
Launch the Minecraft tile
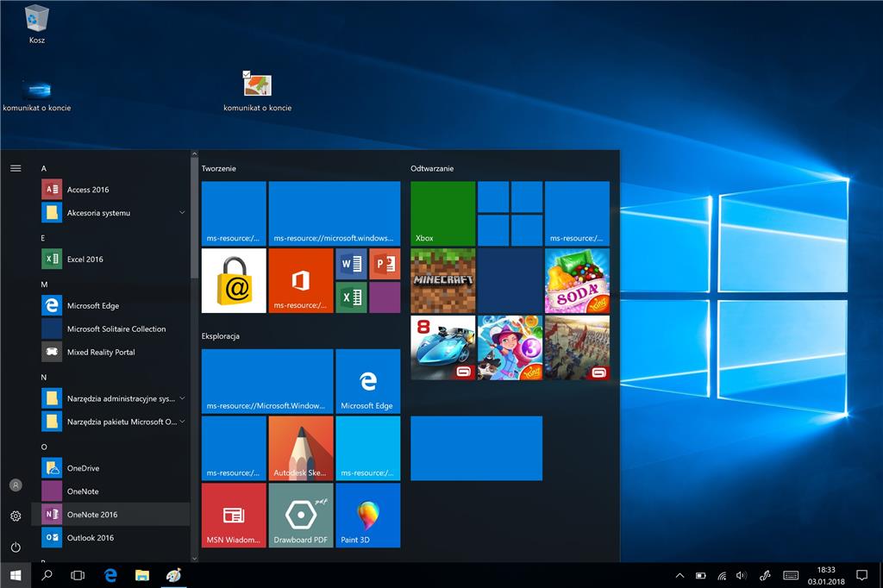(442, 280)
